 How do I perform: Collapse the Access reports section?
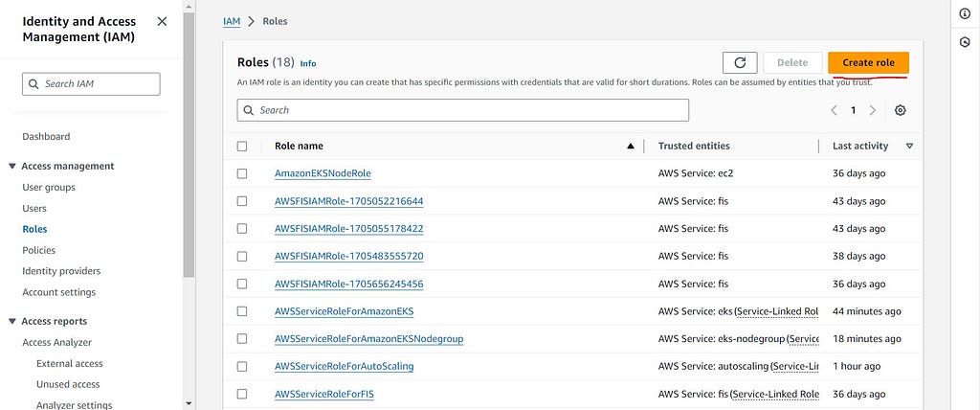point(11,321)
